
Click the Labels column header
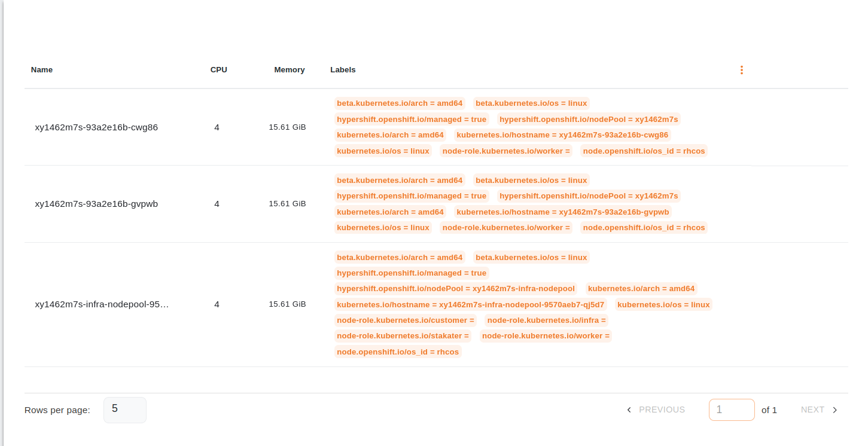343,70
